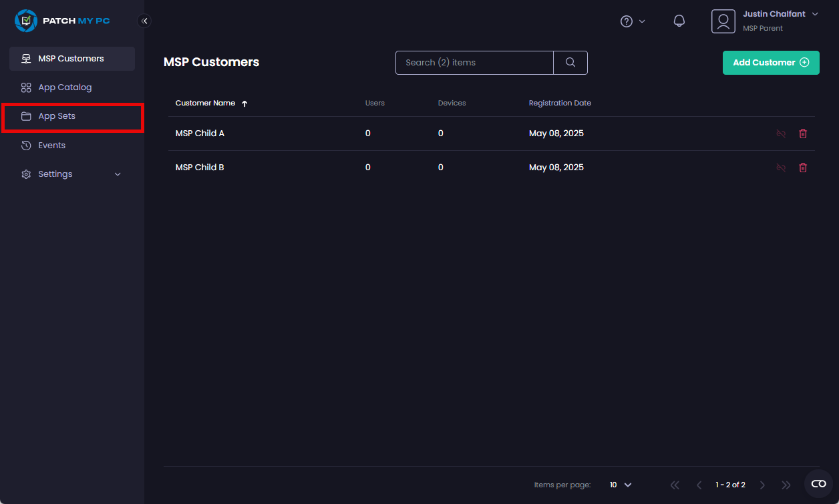Image resolution: width=839 pixels, height=504 pixels.
Task: Click the Patch My PC logo
Action: point(62,21)
